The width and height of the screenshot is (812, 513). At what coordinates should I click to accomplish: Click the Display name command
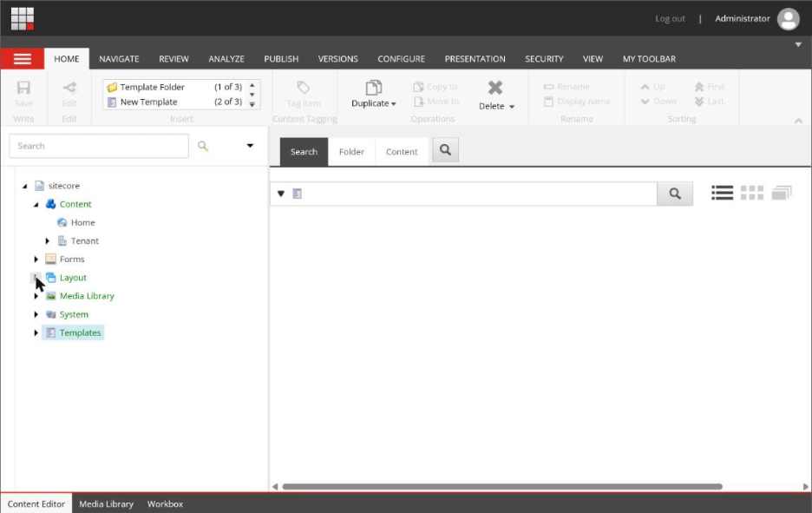[576, 102]
